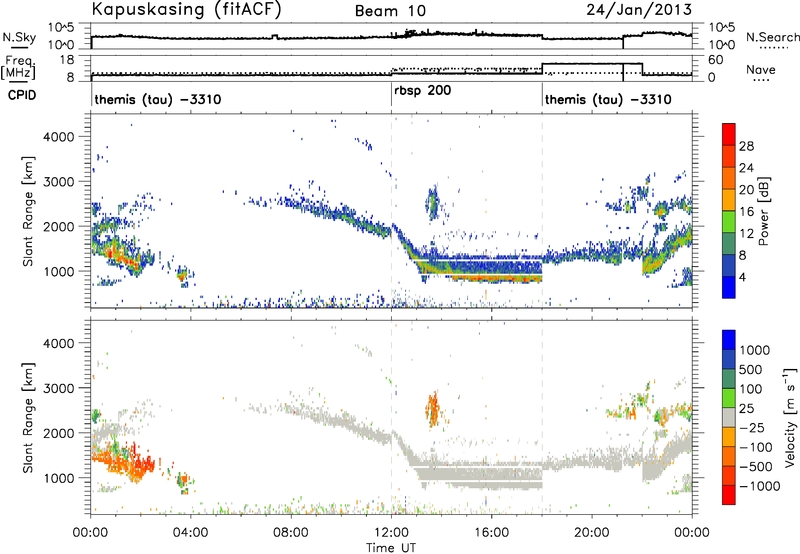
Task: Select the Beam 10 label
Action: coord(390,11)
